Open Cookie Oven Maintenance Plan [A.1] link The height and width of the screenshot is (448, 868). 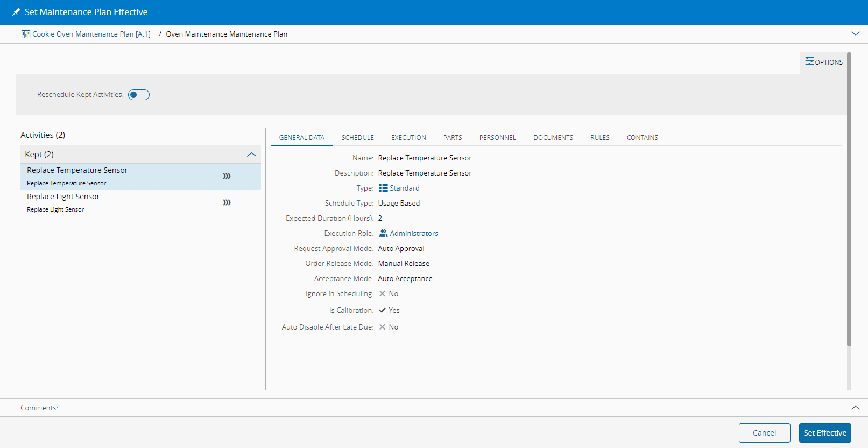pyautogui.click(x=91, y=34)
